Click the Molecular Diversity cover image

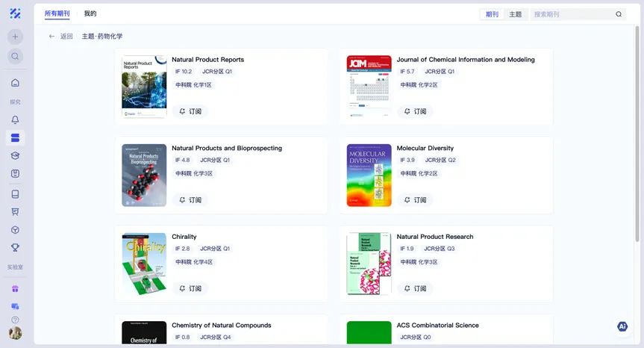click(x=369, y=175)
